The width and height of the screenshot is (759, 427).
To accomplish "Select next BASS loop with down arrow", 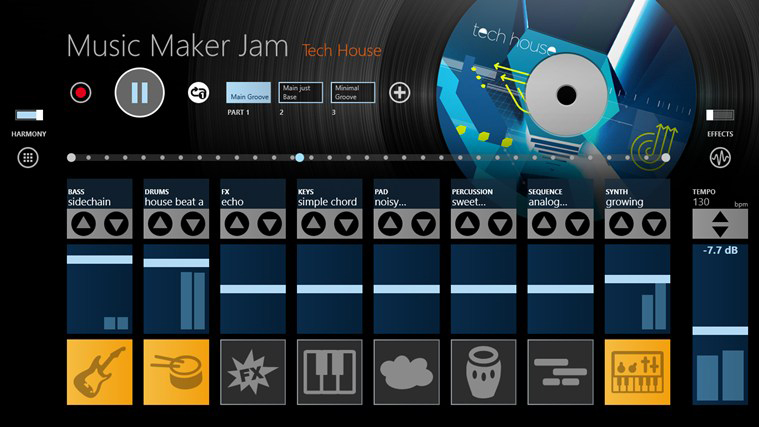I will (117, 224).
